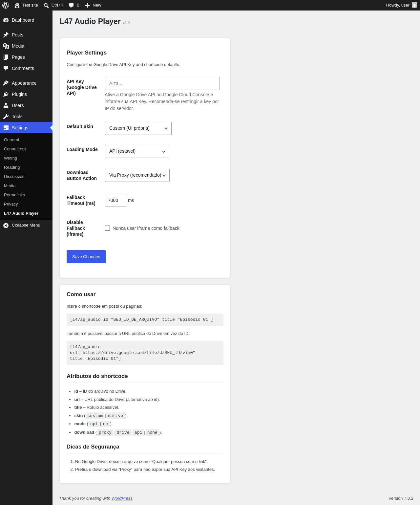Screen dimensions: 420x505
Task: Click the 'Player Settings' heading
Action: click(87, 53)
